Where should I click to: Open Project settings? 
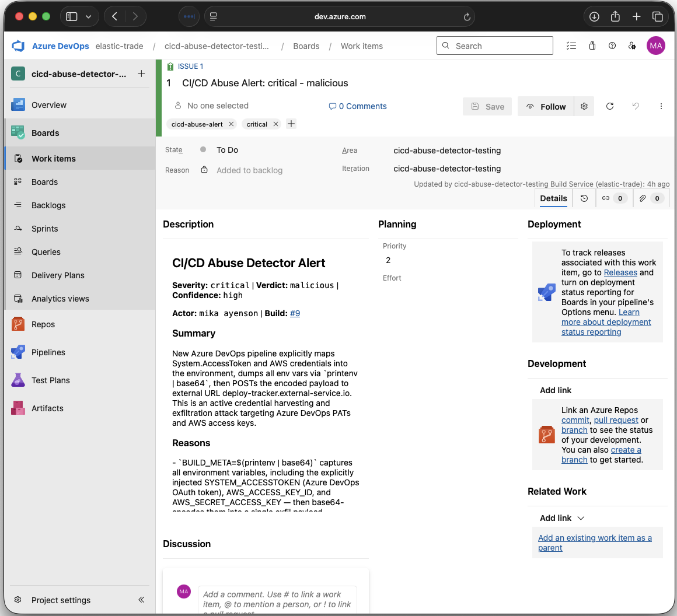(61, 600)
